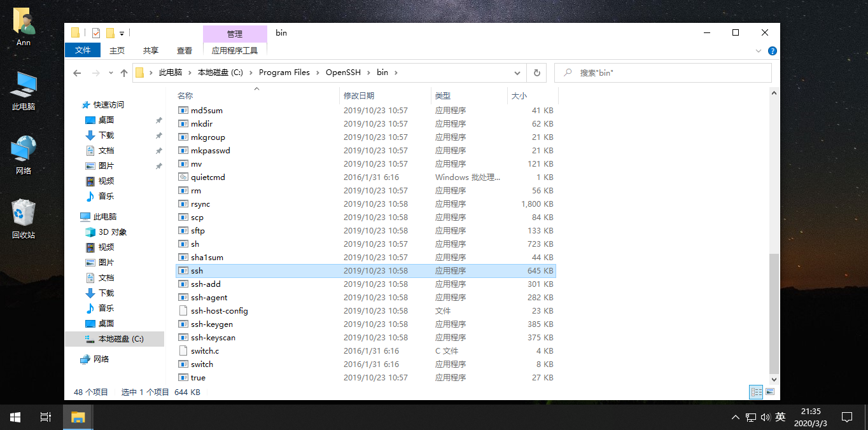
Task: Open the dropdown after bin in address bar
Action: pos(395,73)
